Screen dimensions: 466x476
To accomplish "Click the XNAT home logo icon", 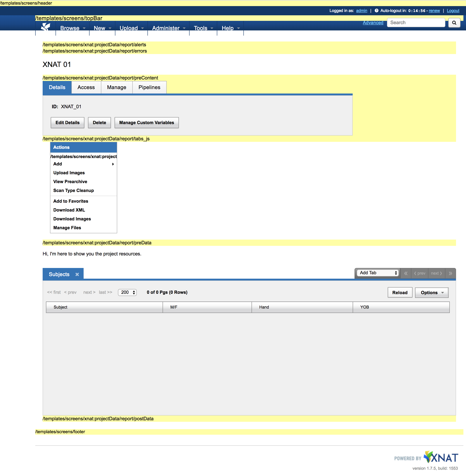I will tap(46, 27).
